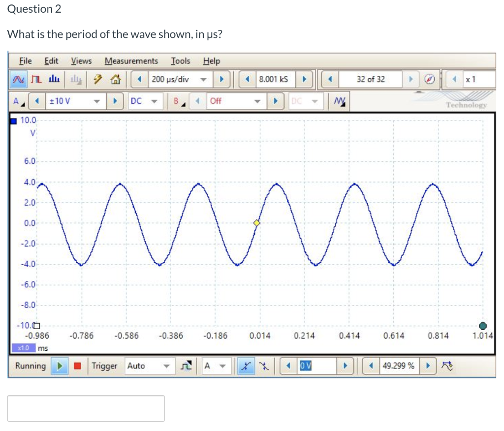This screenshot has height=431, width=504.
Task: Open the Measurements menu
Action: click(x=131, y=61)
